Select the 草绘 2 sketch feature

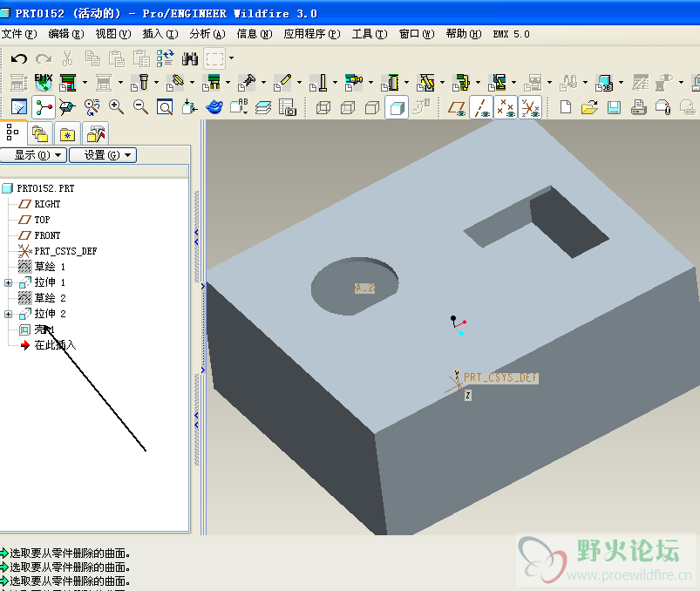pos(49,298)
